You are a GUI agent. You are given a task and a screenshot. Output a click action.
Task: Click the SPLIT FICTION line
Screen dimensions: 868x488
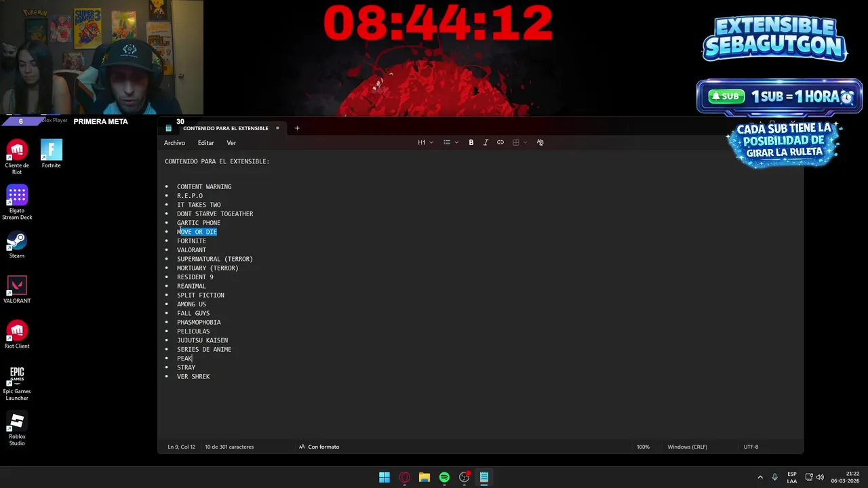pyautogui.click(x=201, y=296)
